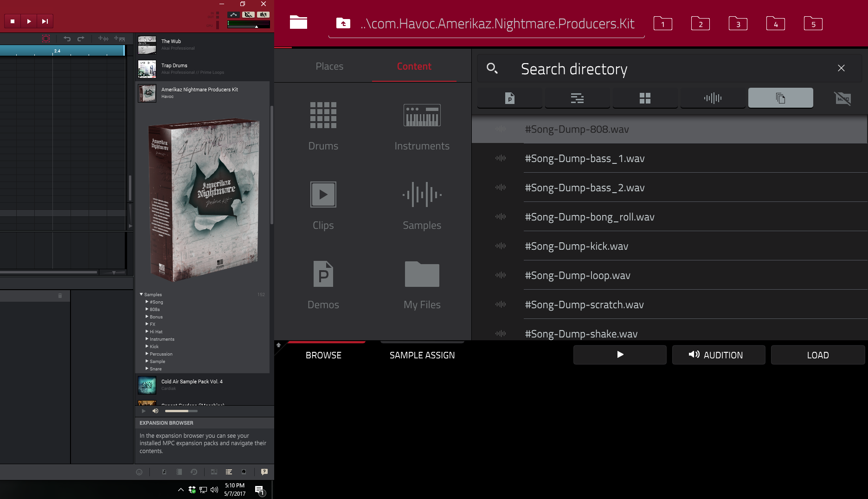868x499 pixels.
Task: Go up one folder level
Action: [x=343, y=23]
